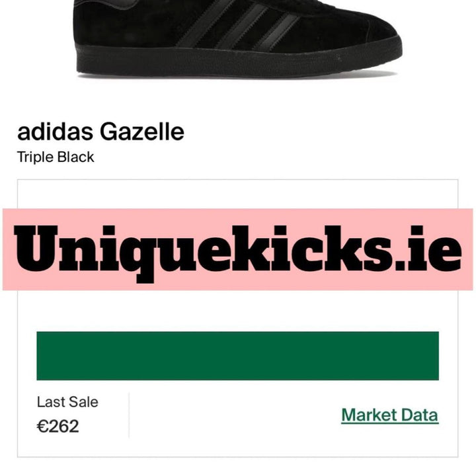The height and width of the screenshot is (476, 476).
Task: Click the wide green action button
Action: (238, 356)
